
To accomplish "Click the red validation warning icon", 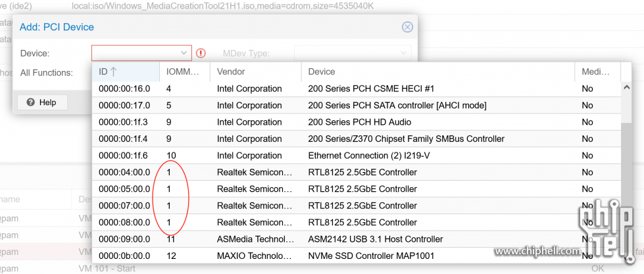I will 201,53.
